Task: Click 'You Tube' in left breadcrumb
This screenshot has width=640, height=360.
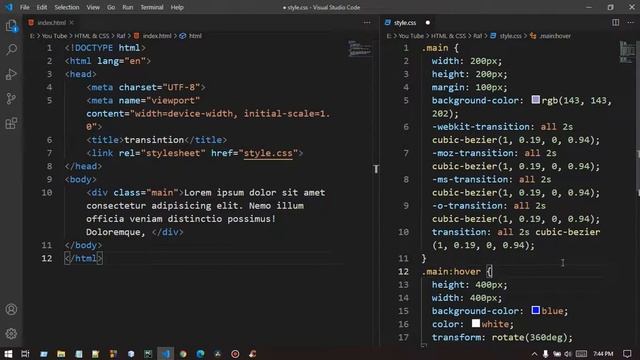Action: 54,36
